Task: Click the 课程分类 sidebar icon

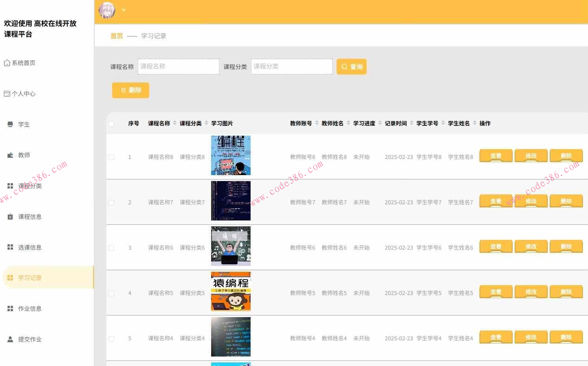Action: point(10,186)
